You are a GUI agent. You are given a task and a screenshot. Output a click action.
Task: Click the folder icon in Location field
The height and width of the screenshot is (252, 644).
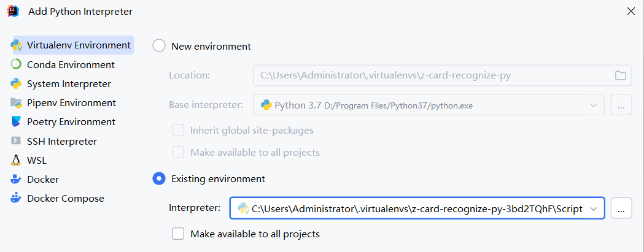pos(620,75)
